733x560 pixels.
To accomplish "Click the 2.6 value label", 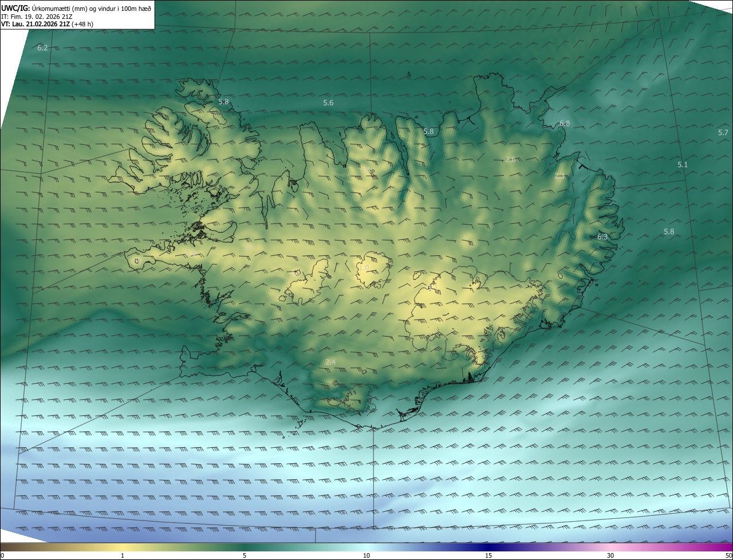I will tap(510, 159).
